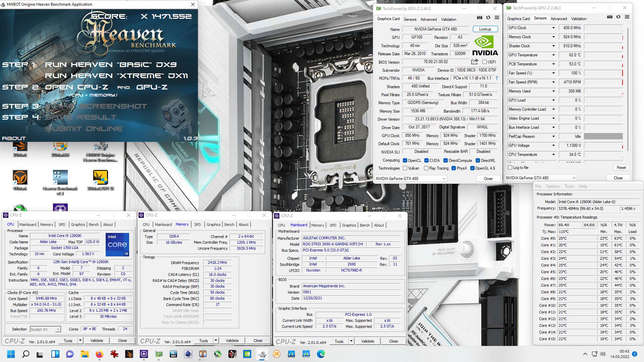This screenshot has width=644, height=362.
Task: Click refresh icon in GPU-Z Sensors window
Action: (619, 17)
